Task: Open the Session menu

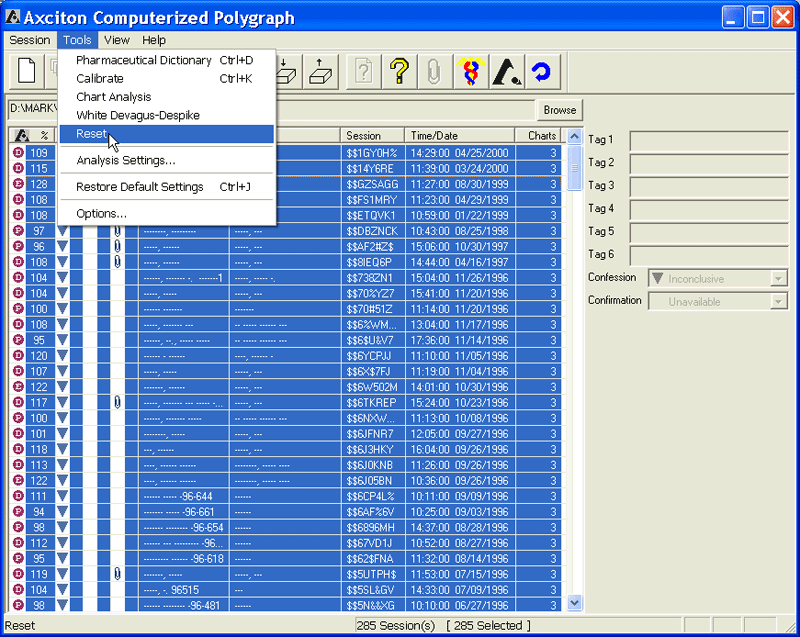Action: [x=30, y=40]
